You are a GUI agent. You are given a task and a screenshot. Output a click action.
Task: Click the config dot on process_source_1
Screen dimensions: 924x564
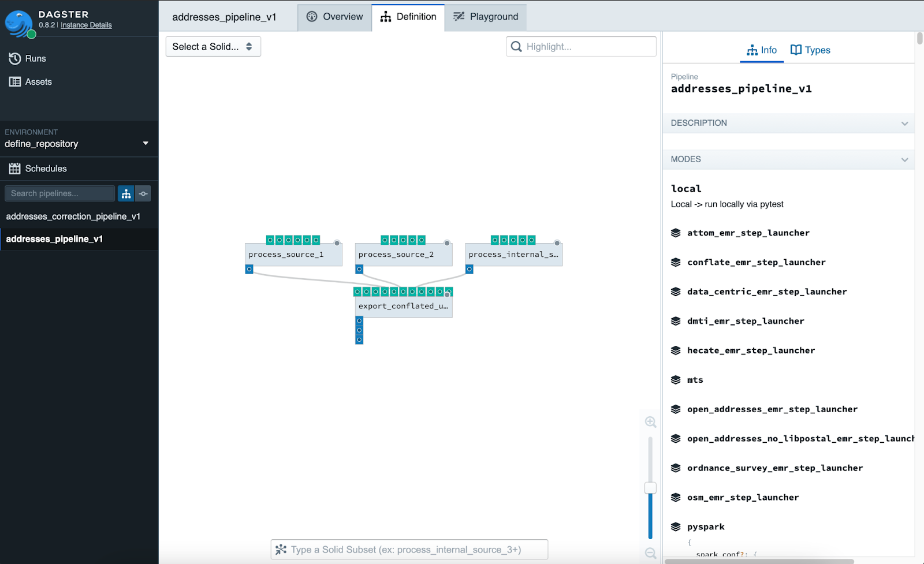click(337, 243)
